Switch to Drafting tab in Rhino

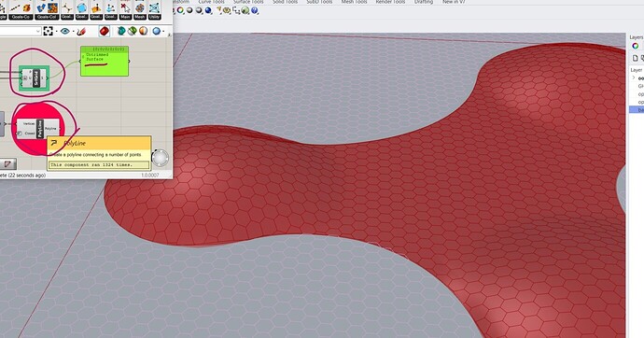(x=424, y=2)
